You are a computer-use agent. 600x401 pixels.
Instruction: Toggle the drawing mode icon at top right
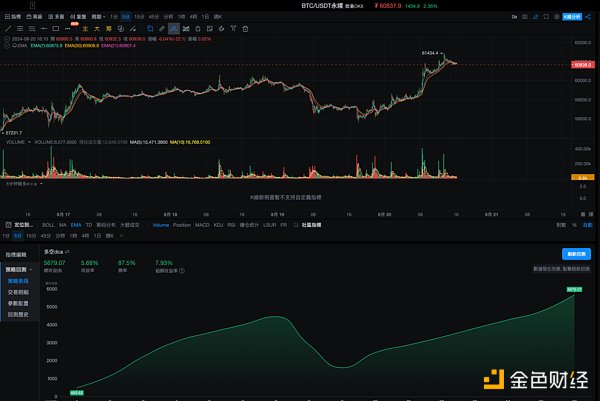(535, 17)
